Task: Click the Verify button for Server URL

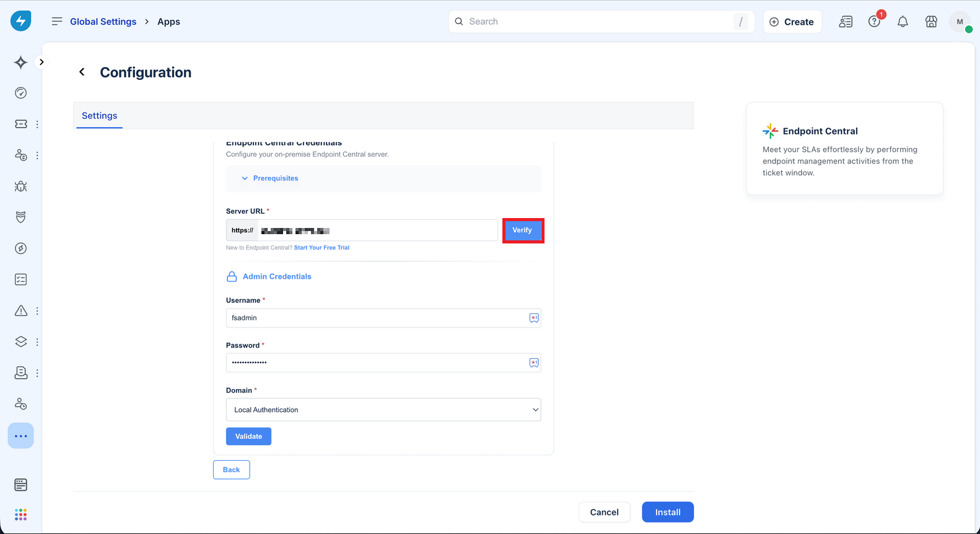Action: (x=522, y=230)
